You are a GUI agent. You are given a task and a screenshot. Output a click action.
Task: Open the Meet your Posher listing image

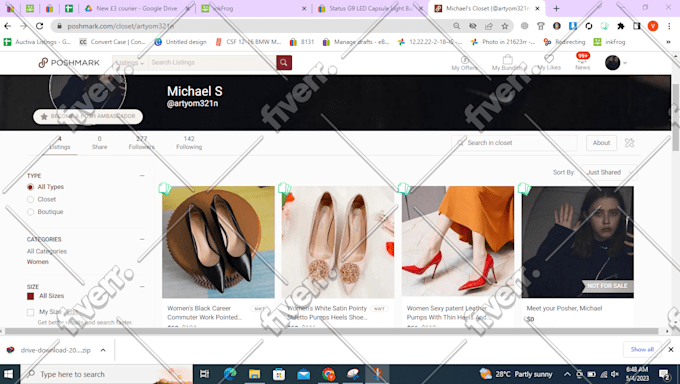point(577,242)
